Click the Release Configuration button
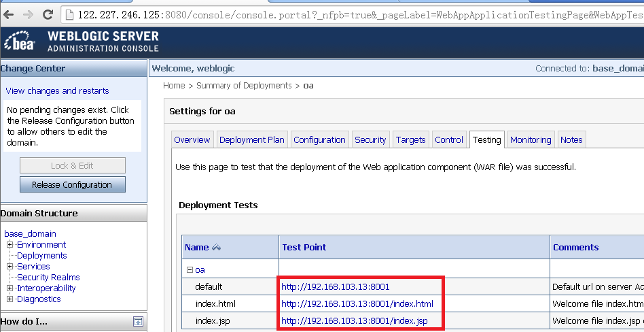This screenshot has width=644, height=332. pos(72,185)
